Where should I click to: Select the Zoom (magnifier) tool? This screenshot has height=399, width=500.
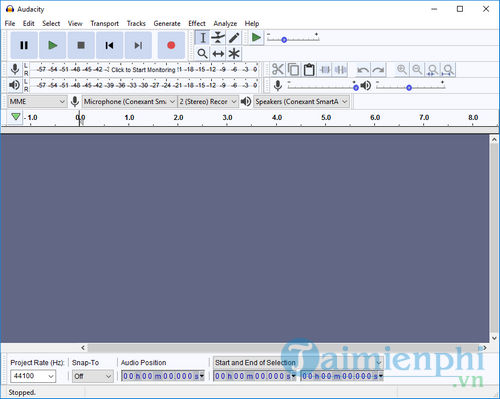(x=202, y=53)
